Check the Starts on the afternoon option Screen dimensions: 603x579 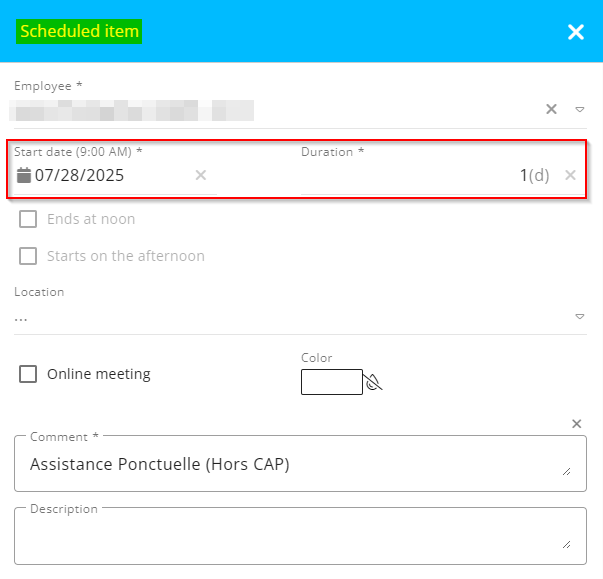pos(28,256)
